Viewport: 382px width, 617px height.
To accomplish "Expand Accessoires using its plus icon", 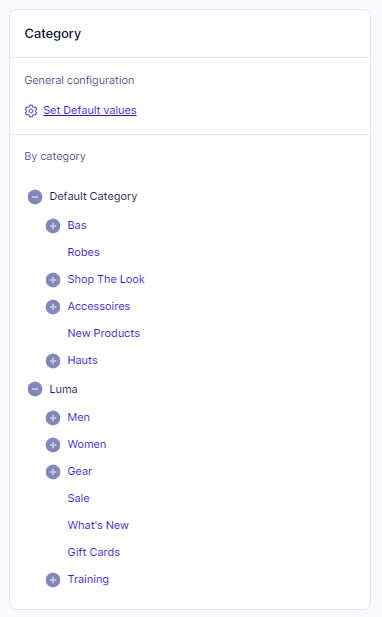I will 53,307.
